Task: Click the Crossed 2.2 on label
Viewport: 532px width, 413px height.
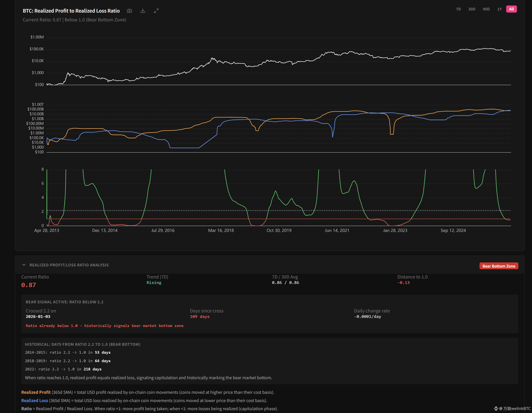Action: pyautogui.click(x=41, y=311)
